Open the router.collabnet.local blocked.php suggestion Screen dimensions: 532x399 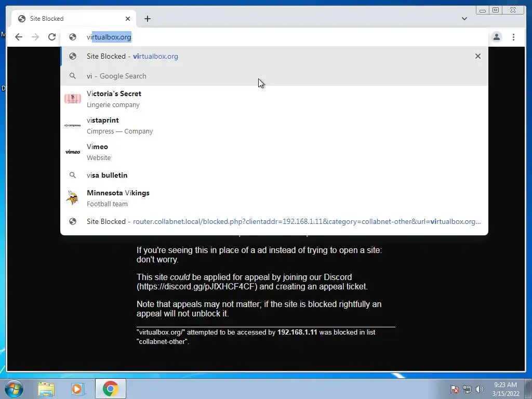pyautogui.click(x=274, y=221)
